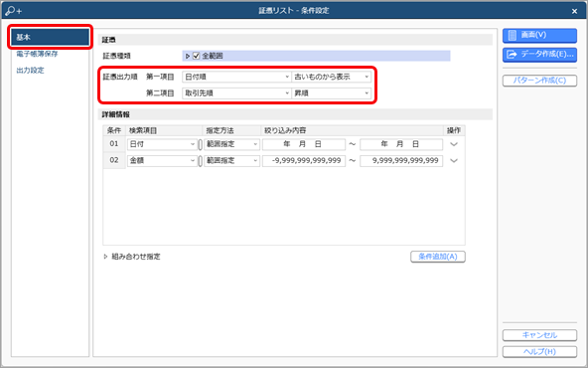Screen dimensions: 588x368
Task: Select condition row number 02
Action: click(114, 161)
